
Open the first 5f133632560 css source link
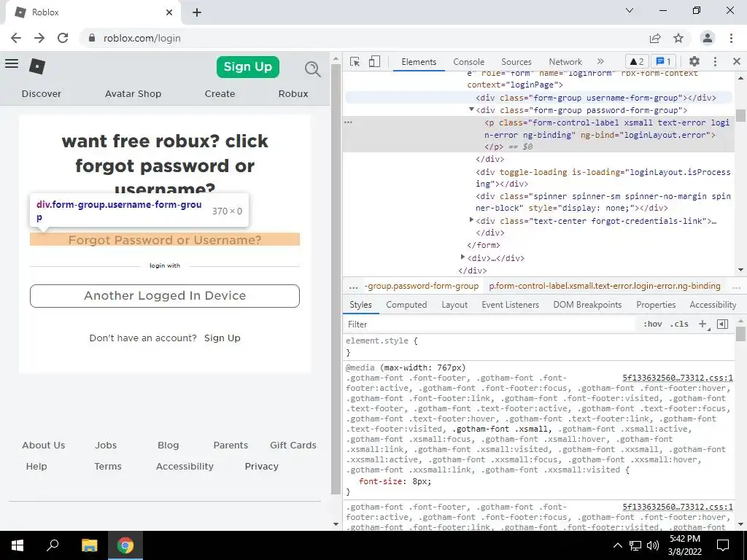click(x=678, y=378)
